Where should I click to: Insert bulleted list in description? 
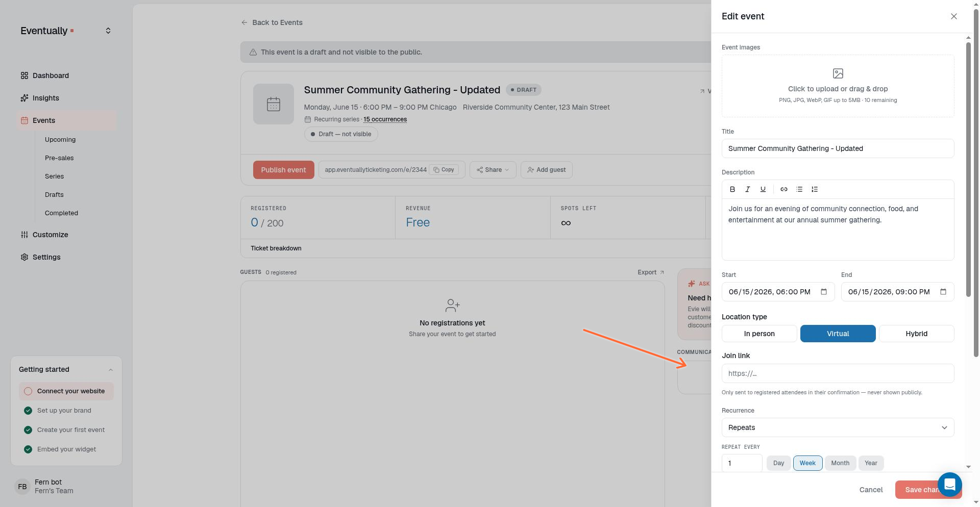click(x=799, y=189)
